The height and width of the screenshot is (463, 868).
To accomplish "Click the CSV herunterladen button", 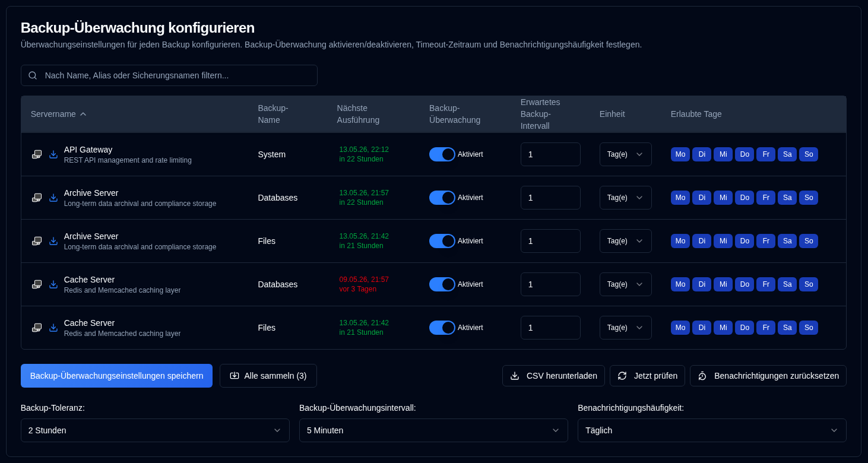I will tap(553, 376).
